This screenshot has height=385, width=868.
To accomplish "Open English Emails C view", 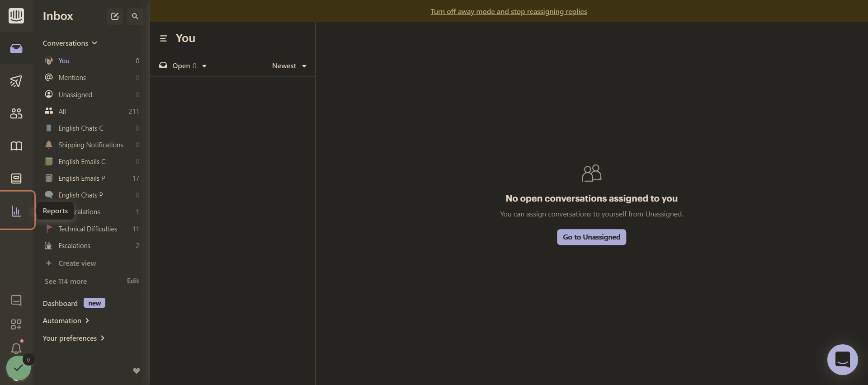I will point(92,162).
